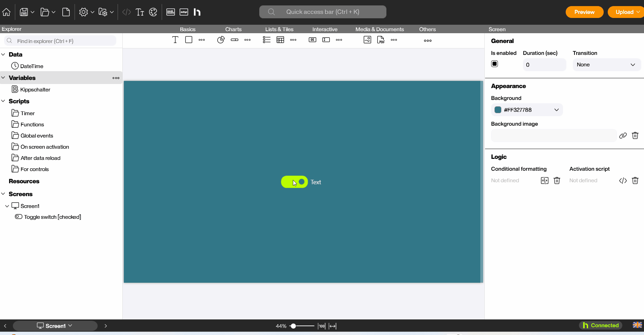Add an Image from Media & Documents
This screenshot has height=335, width=644.
coord(367,40)
